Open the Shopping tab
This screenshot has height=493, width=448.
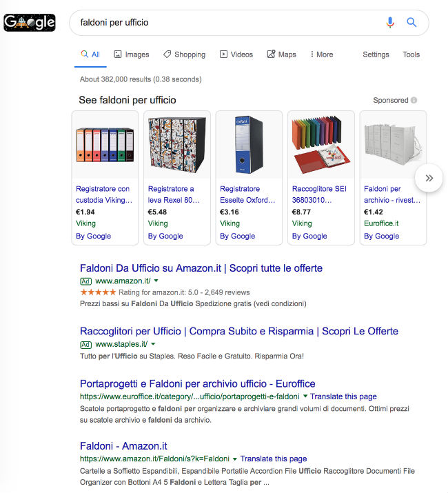point(184,54)
